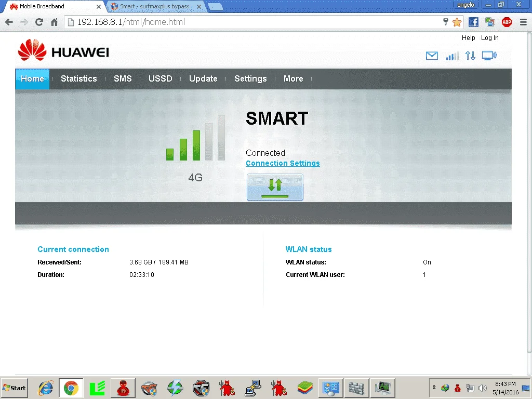Viewport: 532px width, 399px height.
Task: Click the browser forward arrow
Action: [24, 22]
